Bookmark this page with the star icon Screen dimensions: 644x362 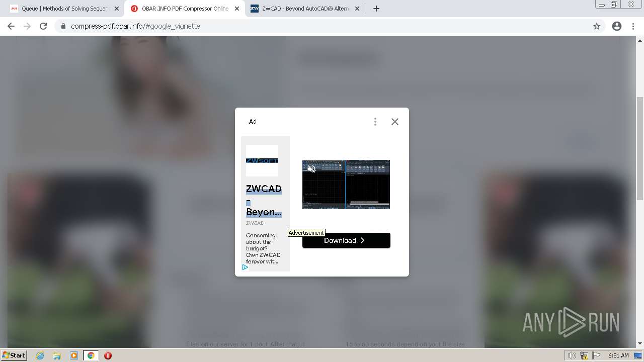coord(597,26)
